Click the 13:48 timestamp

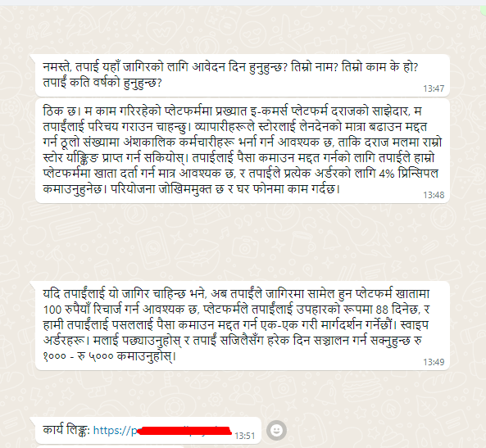[x=434, y=195]
